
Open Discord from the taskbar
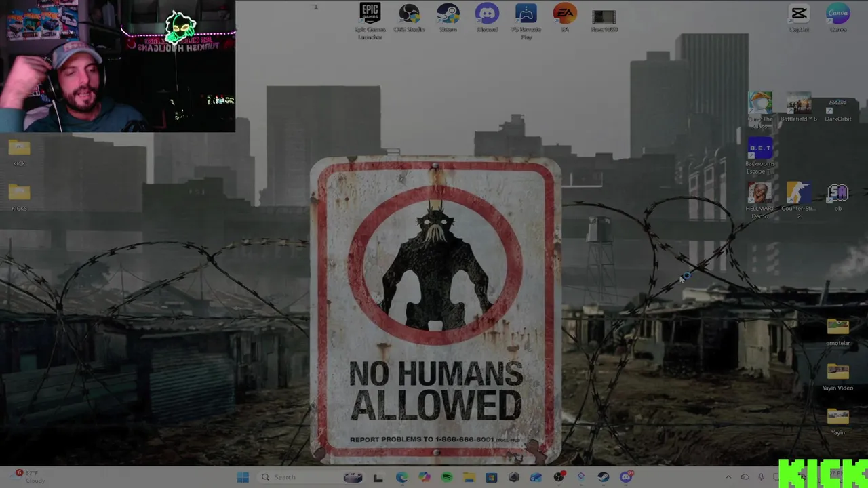(x=626, y=476)
